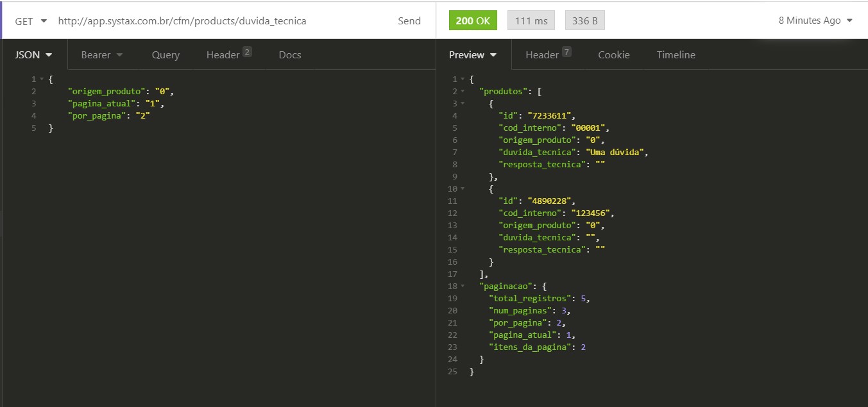The height and width of the screenshot is (407, 868).
Task: Collapse the produtos array fold arrow
Action: (462, 92)
